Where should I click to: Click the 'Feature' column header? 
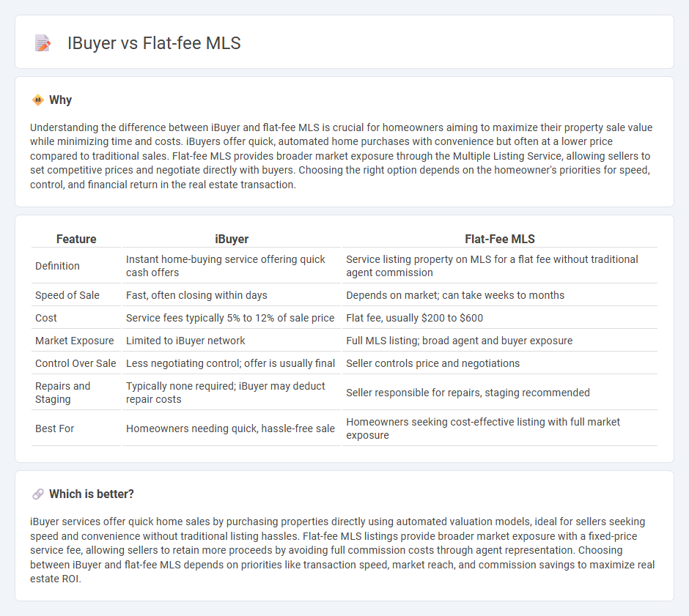pyautogui.click(x=76, y=239)
